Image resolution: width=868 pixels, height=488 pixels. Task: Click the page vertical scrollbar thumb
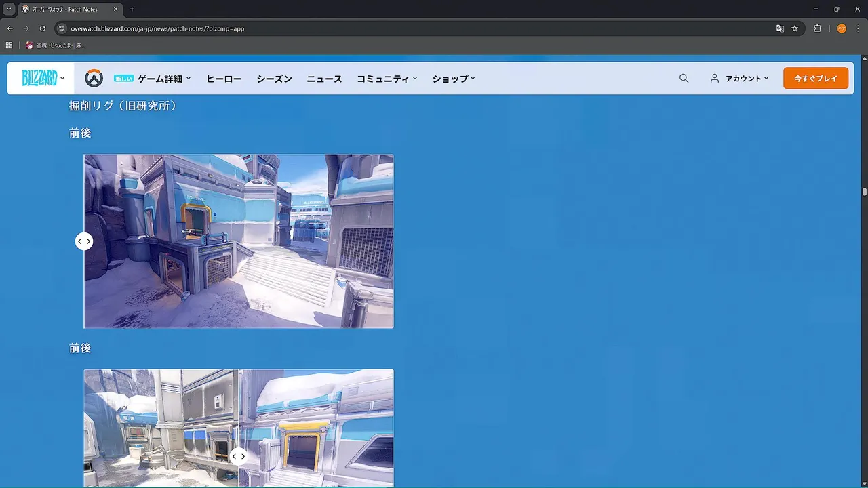coord(865,192)
